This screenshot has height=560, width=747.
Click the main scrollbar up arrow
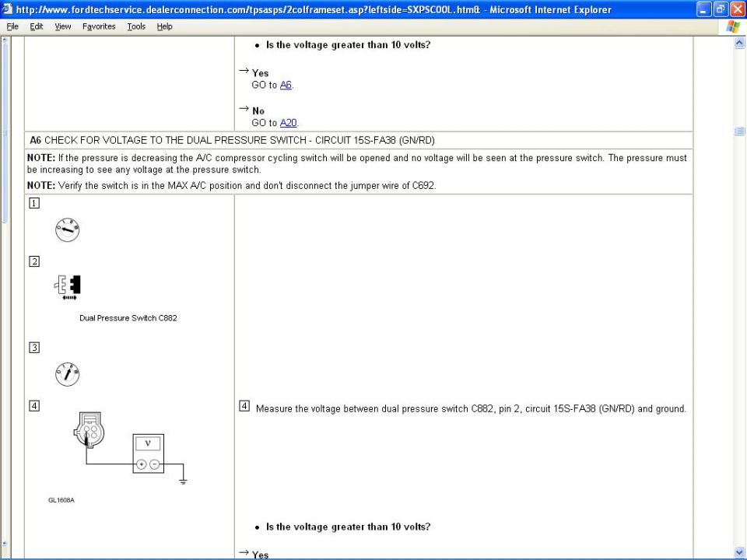point(739,43)
